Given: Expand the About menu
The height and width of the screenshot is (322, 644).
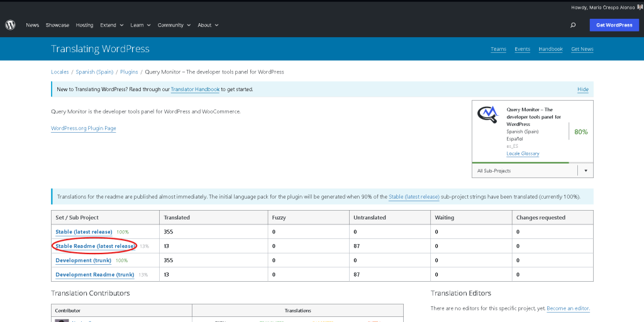Looking at the screenshot, I should click(208, 25).
